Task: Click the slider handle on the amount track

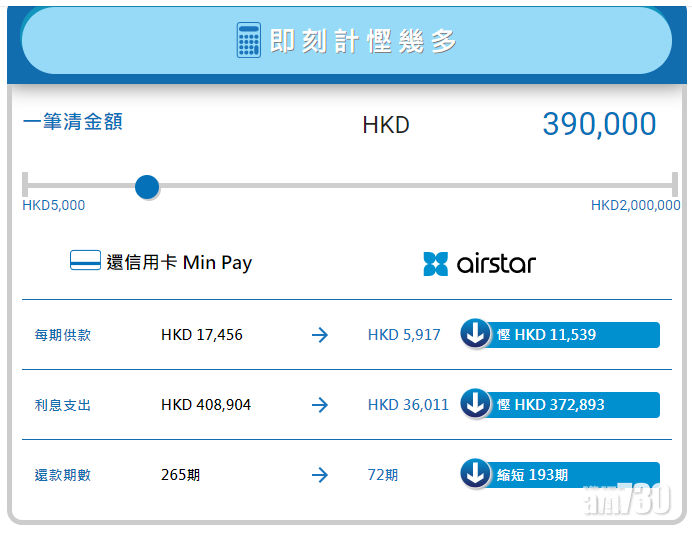Action: (147, 186)
